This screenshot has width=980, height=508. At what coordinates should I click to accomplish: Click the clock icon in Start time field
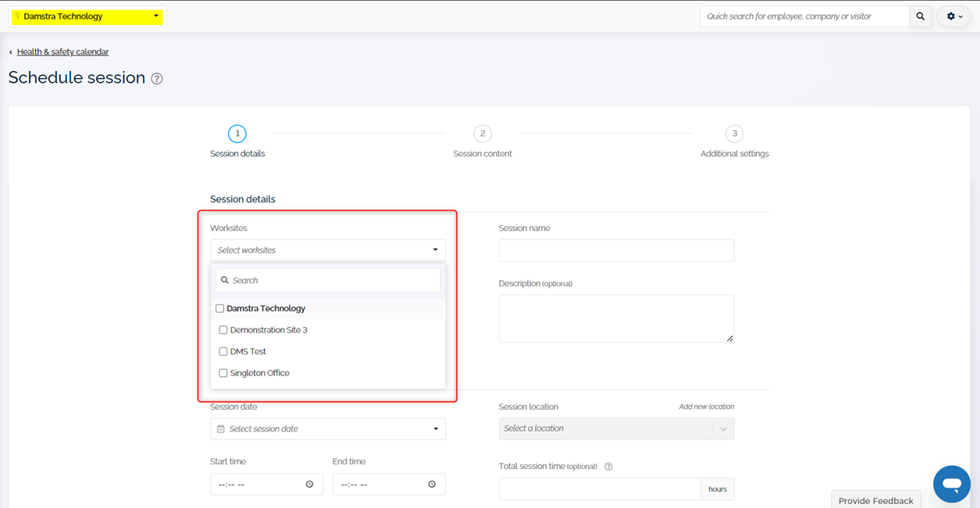pyautogui.click(x=309, y=485)
